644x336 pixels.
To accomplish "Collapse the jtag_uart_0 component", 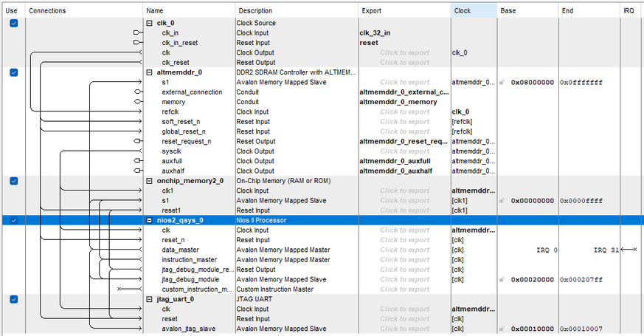I will [x=150, y=299].
